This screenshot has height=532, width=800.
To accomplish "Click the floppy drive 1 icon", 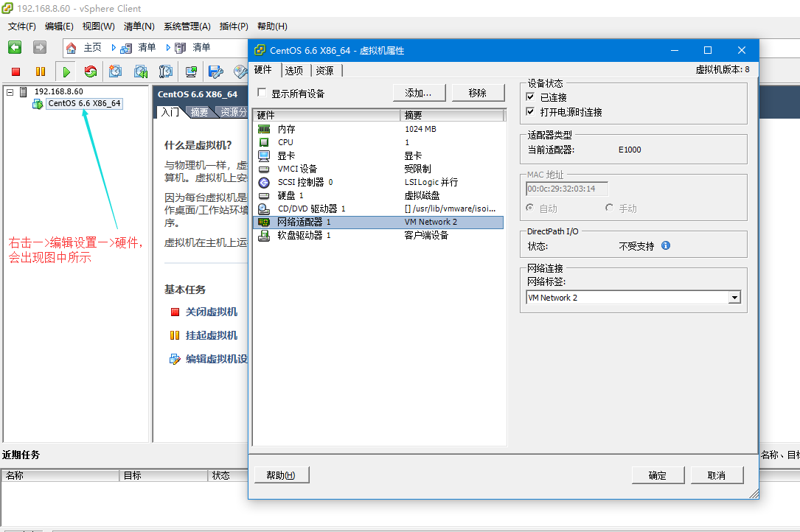I will 264,235.
